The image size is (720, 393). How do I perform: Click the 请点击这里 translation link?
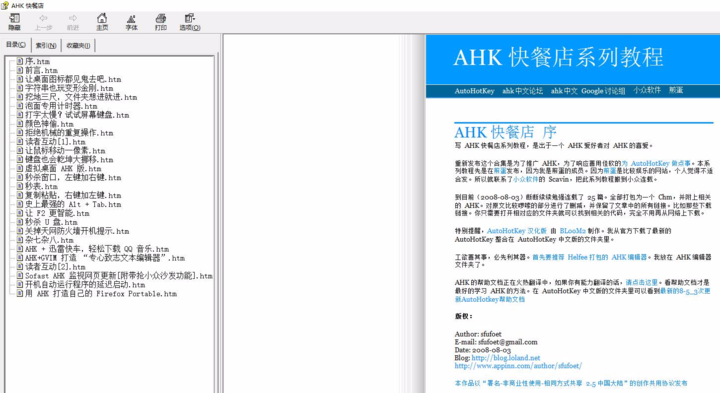pos(641,283)
